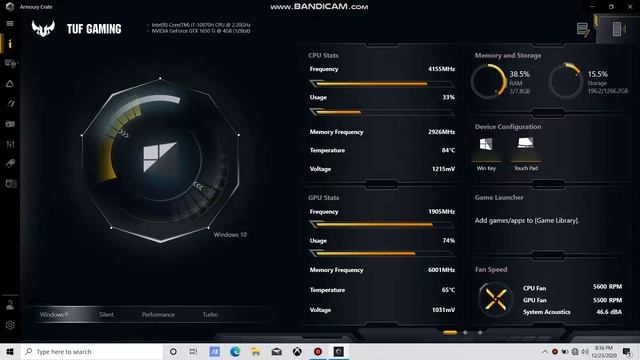This screenshot has height=360, width=640.
Task: Click the Memory and Storage heading
Action: [508, 55]
